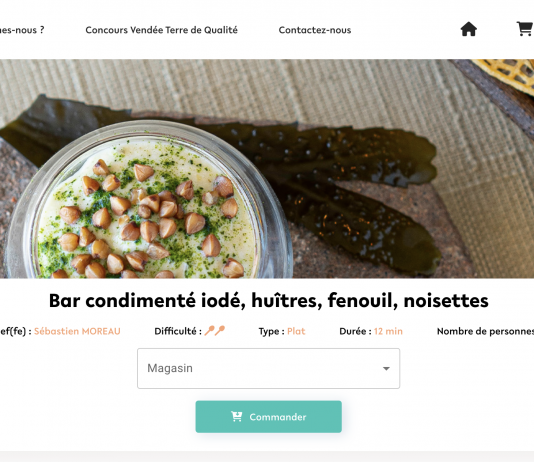Click the 12 min duration value
The width and height of the screenshot is (534, 462).
coord(388,331)
